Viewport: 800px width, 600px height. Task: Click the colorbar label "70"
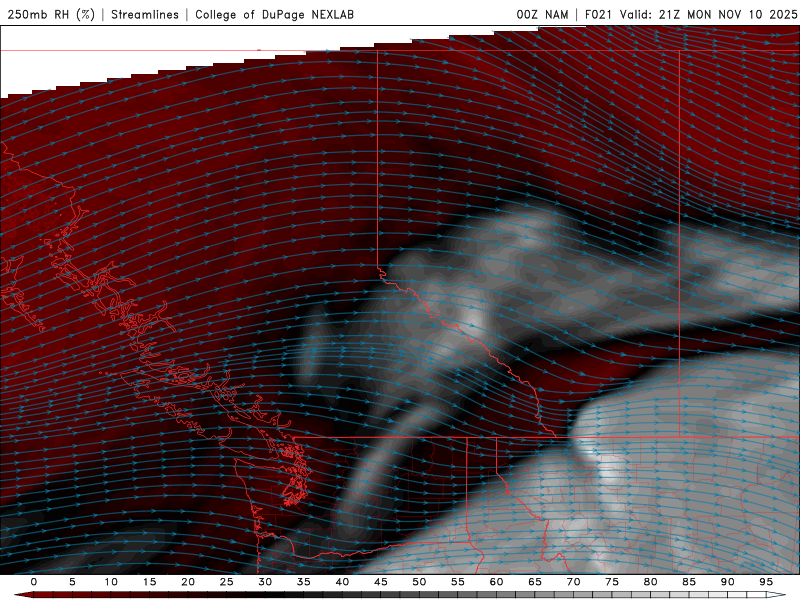pyautogui.click(x=573, y=582)
